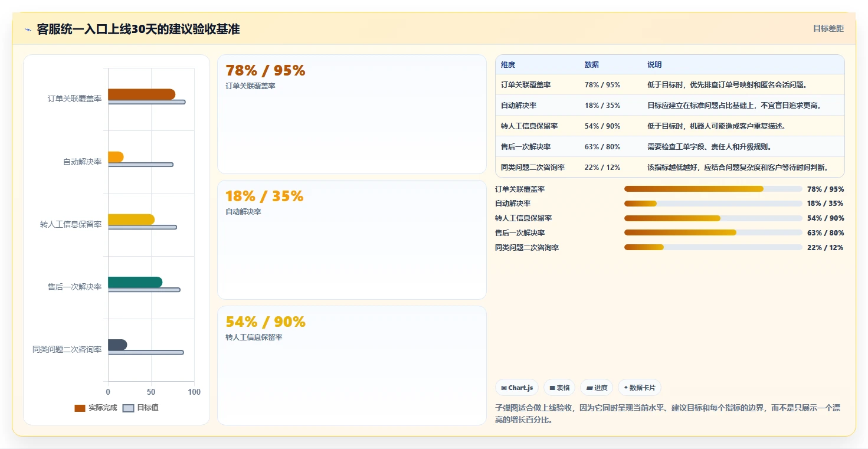Select the 数据卡片 tag chip
This screenshot has height=449, width=868.
point(639,388)
